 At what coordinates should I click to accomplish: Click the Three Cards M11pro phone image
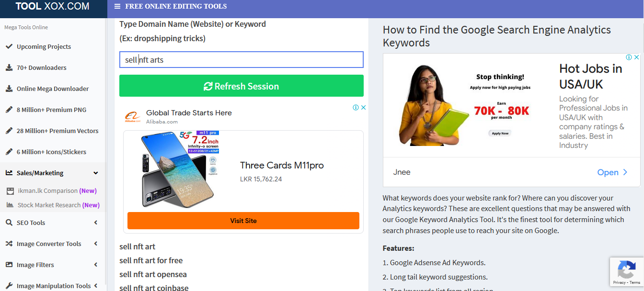[179, 169]
